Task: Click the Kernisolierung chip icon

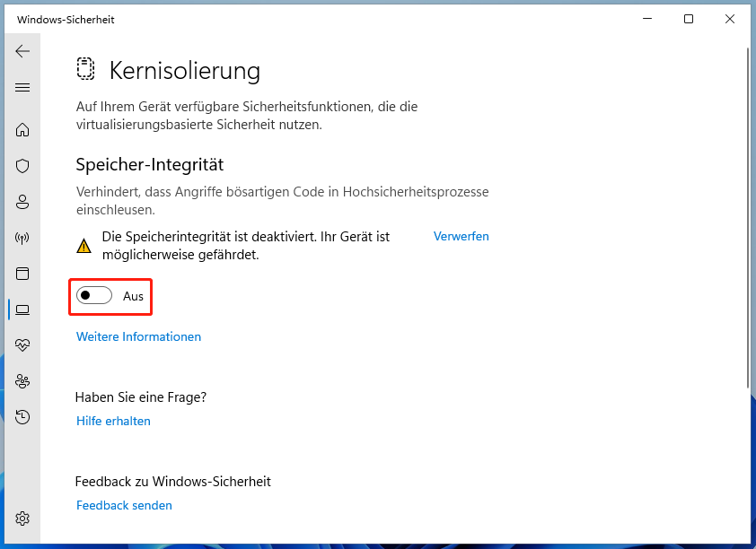Action: click(85, 68)
